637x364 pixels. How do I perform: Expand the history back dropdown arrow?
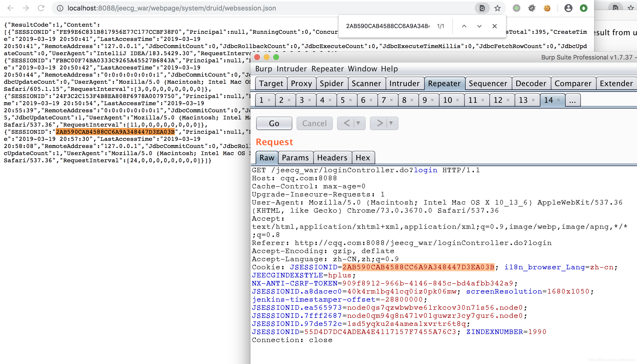point(358,123)
